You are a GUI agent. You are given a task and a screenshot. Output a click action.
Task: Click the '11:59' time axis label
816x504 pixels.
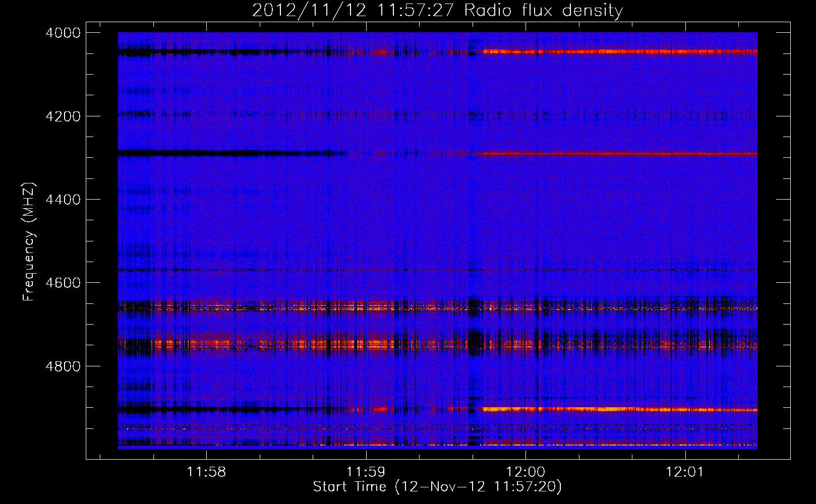[x=366, y=472]
